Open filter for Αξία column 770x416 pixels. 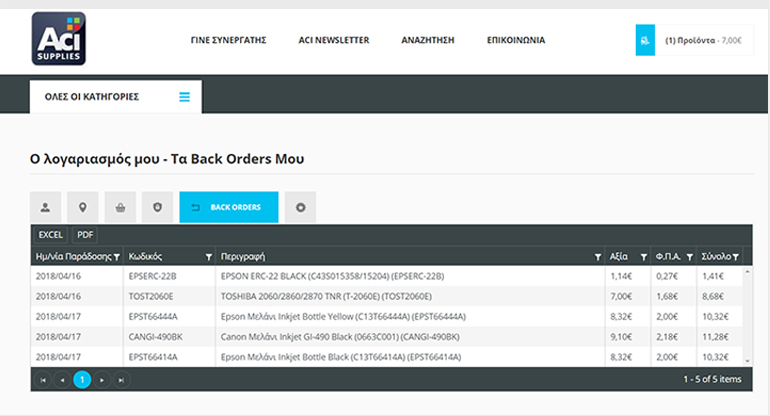click(642, 257)
